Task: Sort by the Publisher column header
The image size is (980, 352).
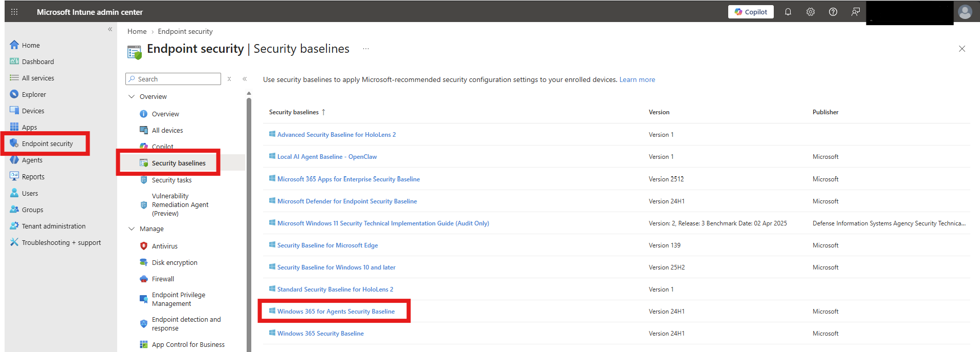Action: coord(825,112)
